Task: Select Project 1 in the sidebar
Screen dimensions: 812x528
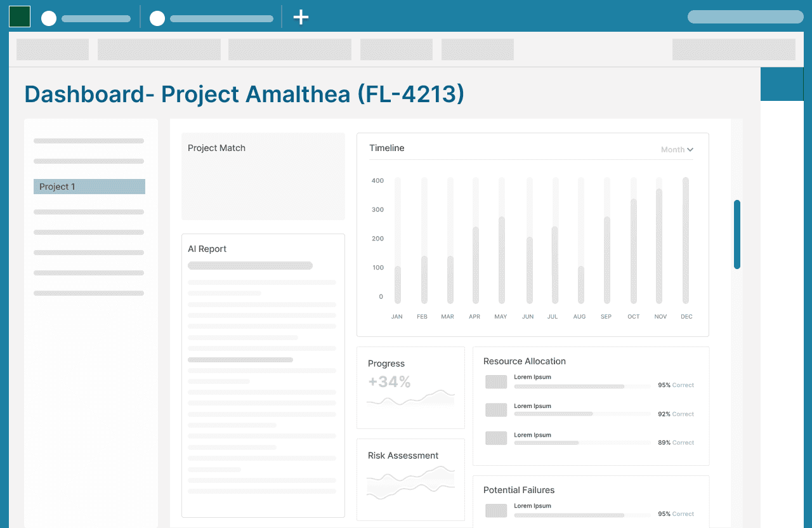Action: coord(89,187)
